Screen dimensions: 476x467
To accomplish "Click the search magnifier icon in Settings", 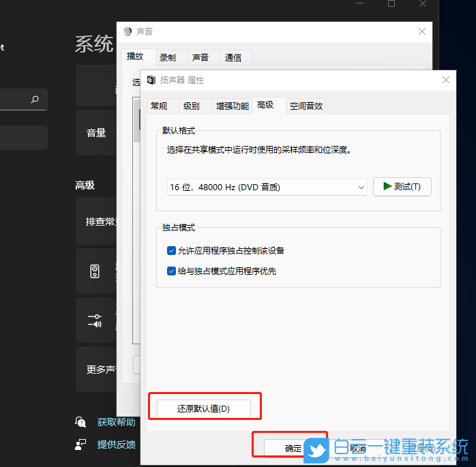I will click(35, 100).
